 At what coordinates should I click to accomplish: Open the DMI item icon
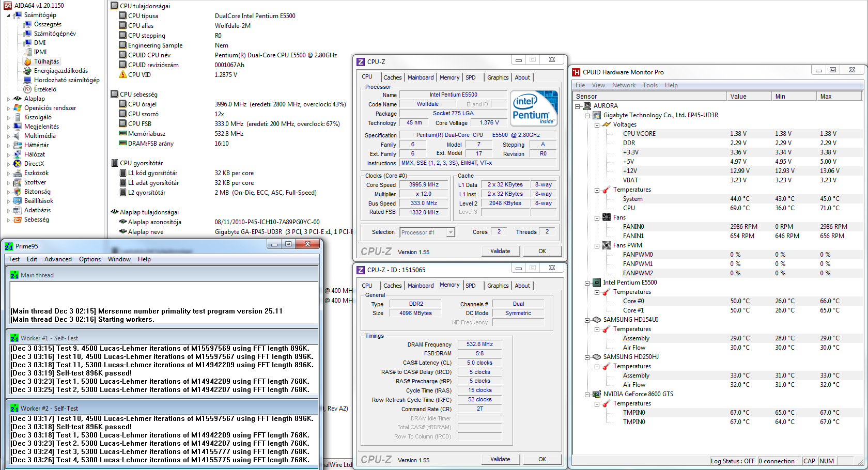[28, 43]
